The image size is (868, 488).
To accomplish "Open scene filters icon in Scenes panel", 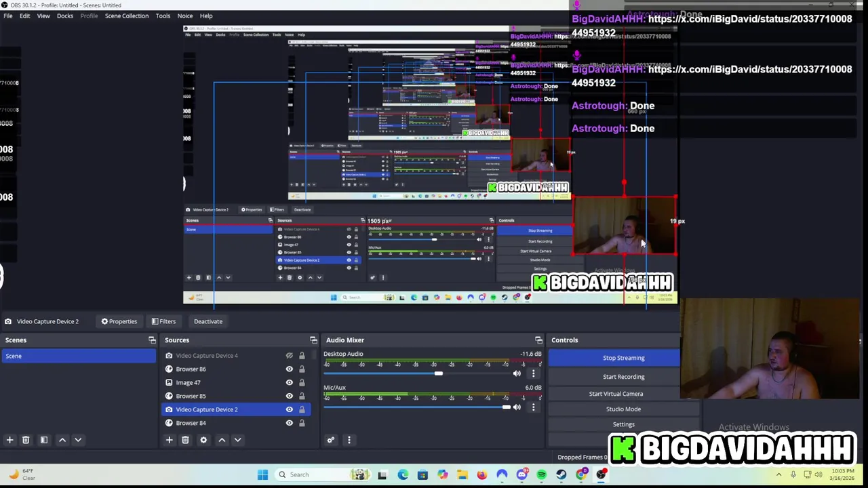I will [x=44, y=440].
